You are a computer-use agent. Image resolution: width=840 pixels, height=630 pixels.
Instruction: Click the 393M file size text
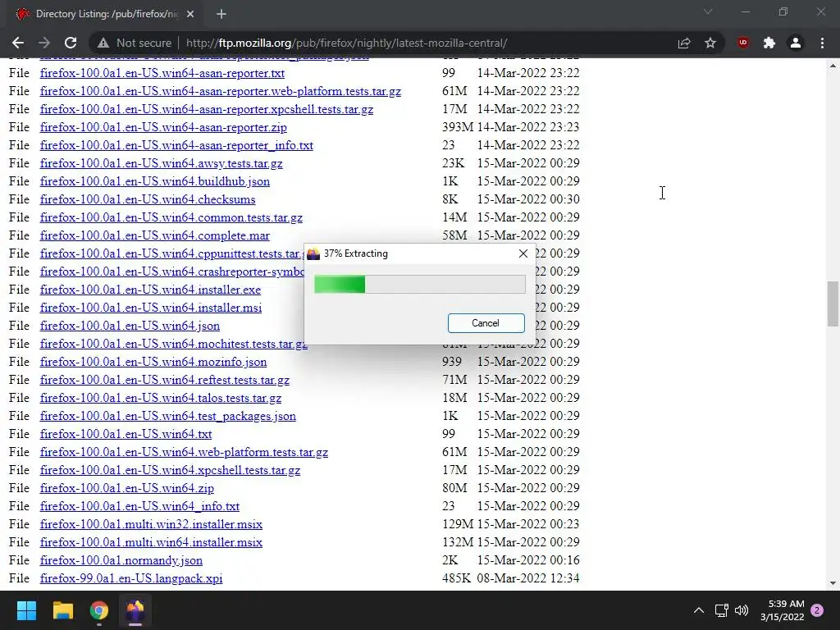[458, 127]
